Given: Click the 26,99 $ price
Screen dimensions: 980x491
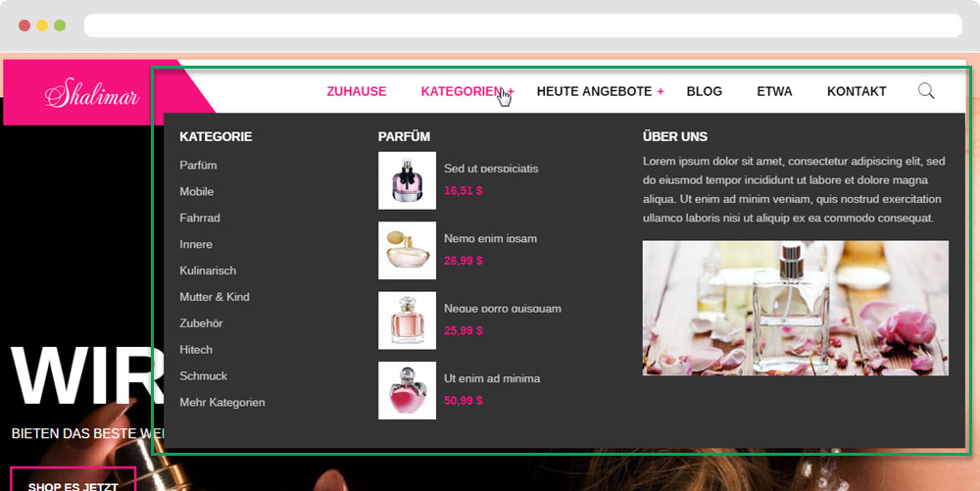Looking at the screenshot, I should click(x=464, y=261).
